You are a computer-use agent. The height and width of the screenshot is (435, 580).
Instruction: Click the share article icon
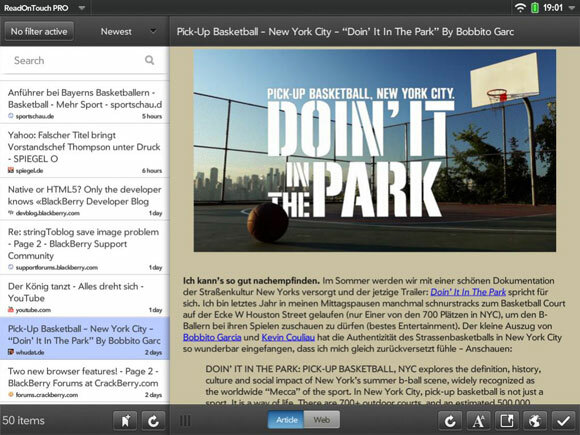tap(507, 421)
